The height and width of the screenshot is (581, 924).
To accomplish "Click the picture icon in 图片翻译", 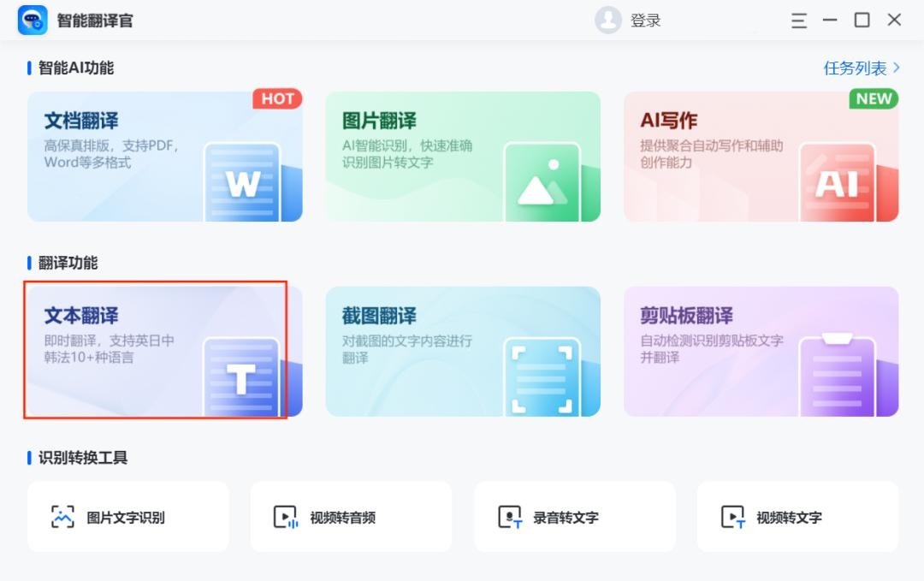I will [542, 182].
